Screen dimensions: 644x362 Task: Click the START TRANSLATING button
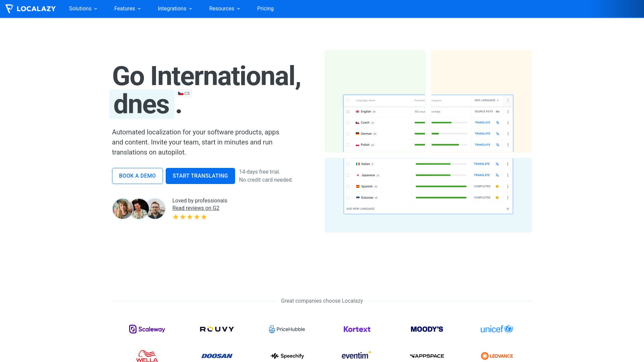coord(200,176)
